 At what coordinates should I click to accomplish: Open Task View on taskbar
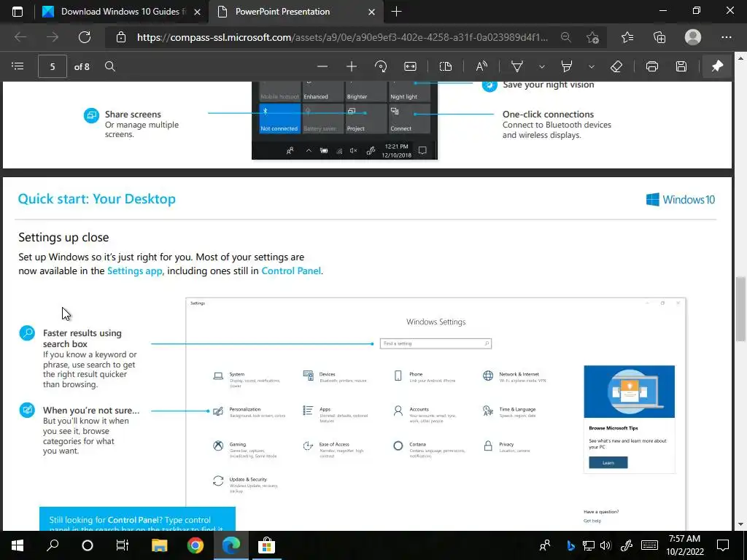pos(123,545)
